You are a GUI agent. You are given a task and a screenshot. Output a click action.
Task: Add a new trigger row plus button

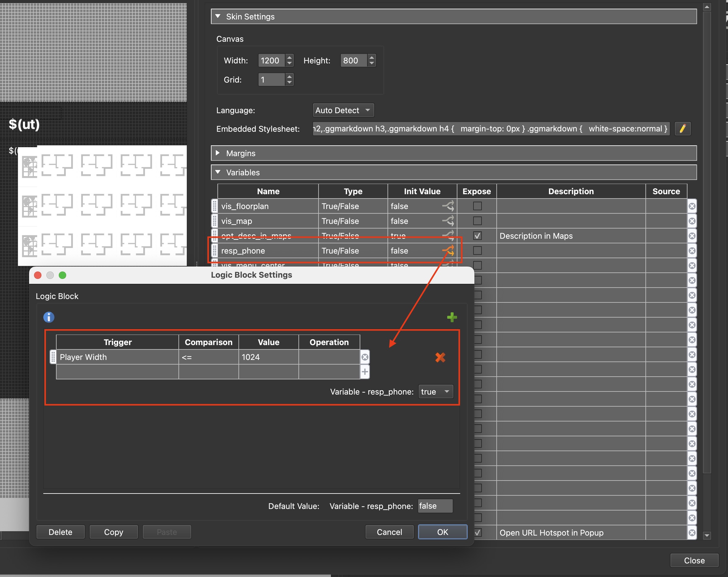(365, 372)
